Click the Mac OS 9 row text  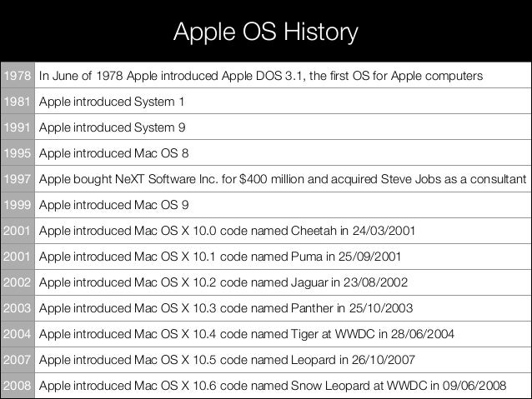[x=113, y=205]
